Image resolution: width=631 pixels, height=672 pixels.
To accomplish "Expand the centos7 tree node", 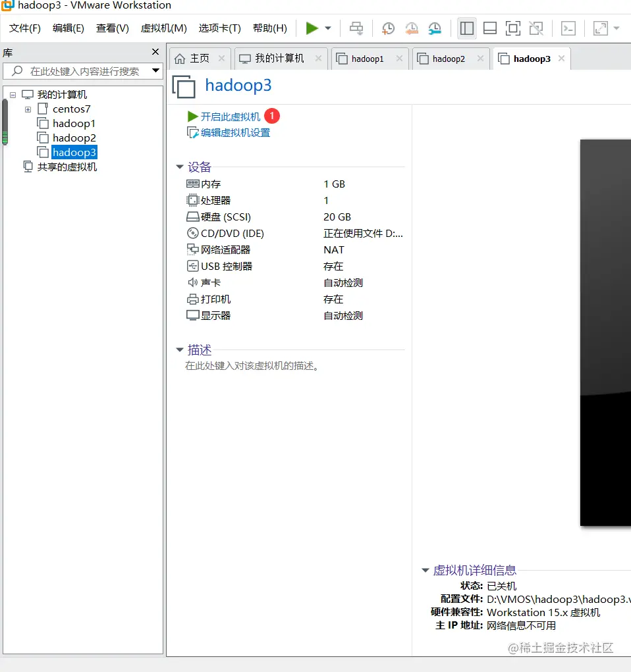I will (x=28, y=109).
